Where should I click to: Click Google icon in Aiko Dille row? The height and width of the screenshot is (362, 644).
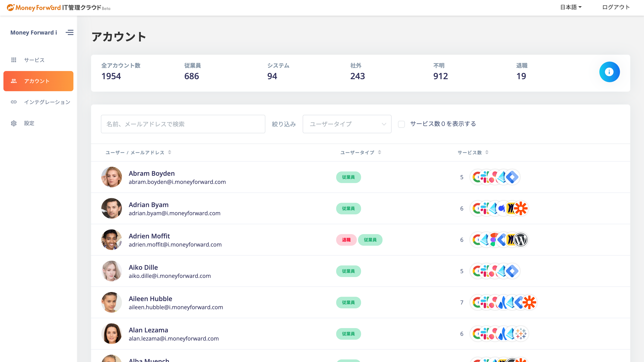[x=477, y=271]
